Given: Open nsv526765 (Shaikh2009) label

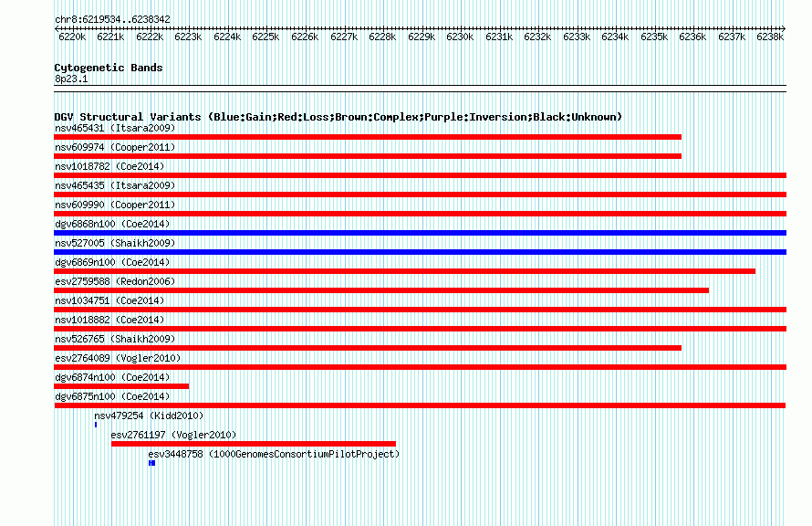Looking at the screenshot, I should [115, 339].
